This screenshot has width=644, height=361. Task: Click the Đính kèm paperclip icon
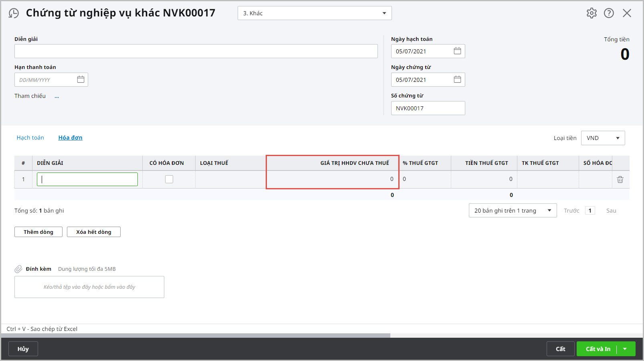(18, 269)
